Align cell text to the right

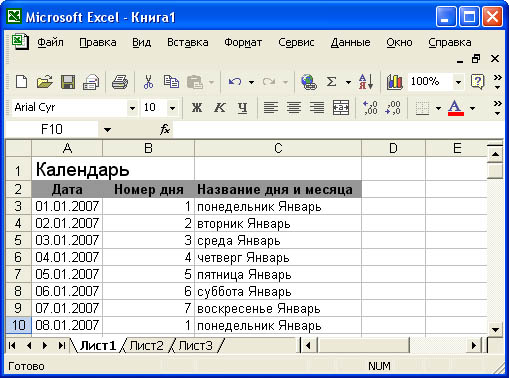(x=317, y=108)
